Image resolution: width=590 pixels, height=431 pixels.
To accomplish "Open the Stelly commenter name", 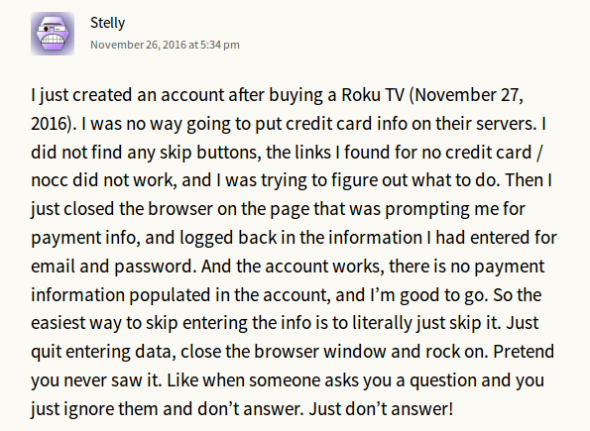I will click(108, 23).
